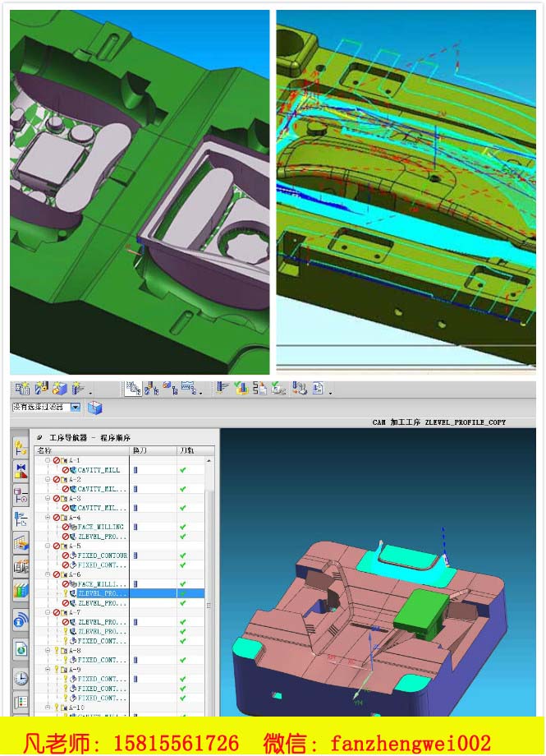
Task: Open the History clock sidebar icon
Action: 21,678
